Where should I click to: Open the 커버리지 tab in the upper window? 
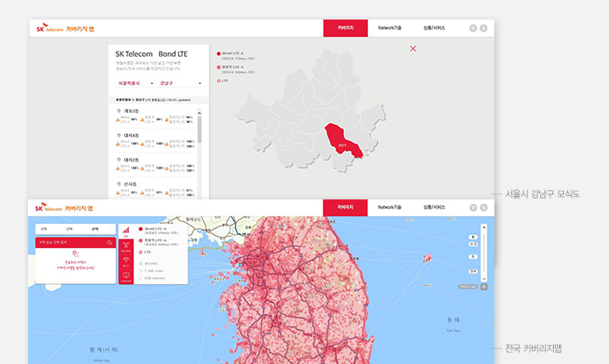(346, 28)
